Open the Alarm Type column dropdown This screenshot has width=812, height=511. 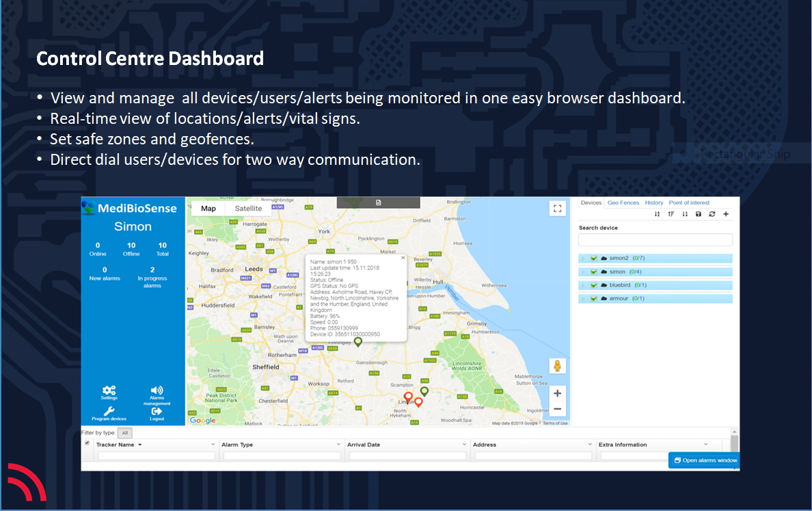pyautogui.click(x=338, y=445)
